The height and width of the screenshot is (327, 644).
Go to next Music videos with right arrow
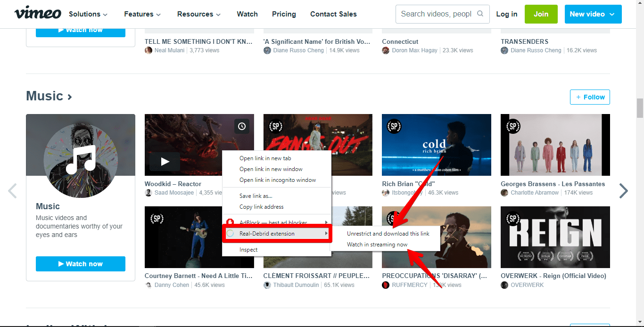pos(624,191)
